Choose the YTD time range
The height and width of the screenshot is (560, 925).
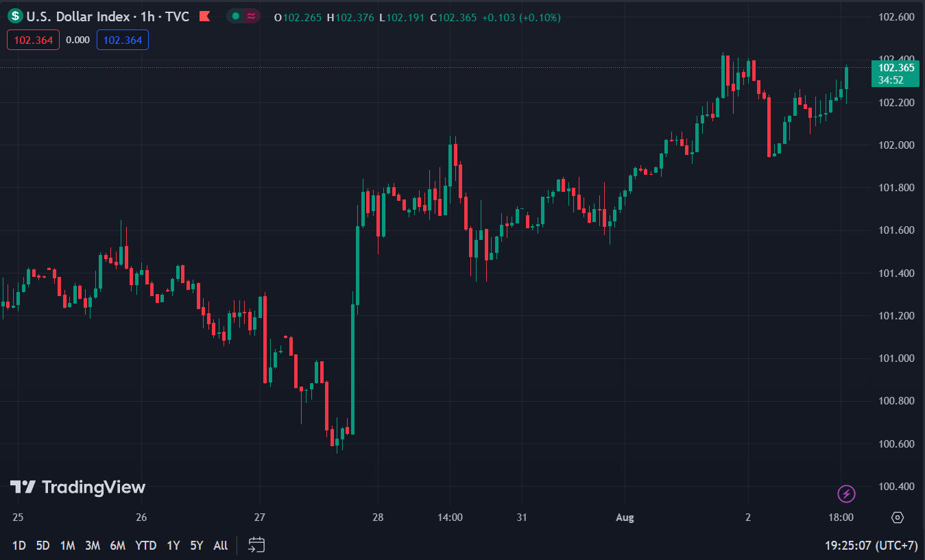[145, 546]
